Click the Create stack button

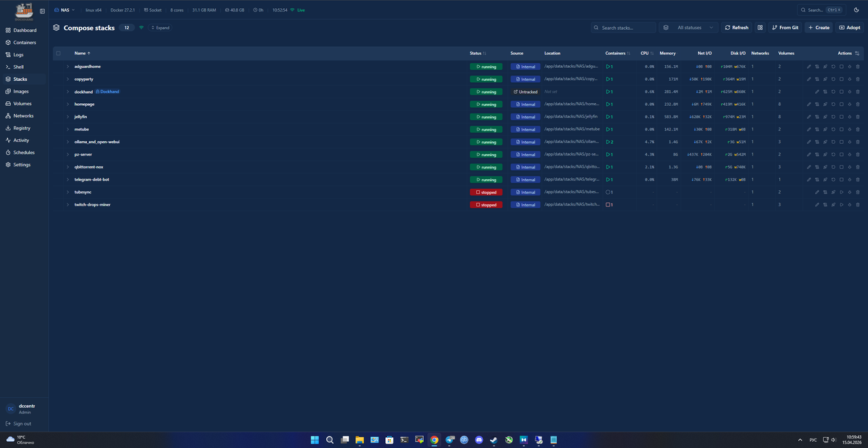coord(818,28)
